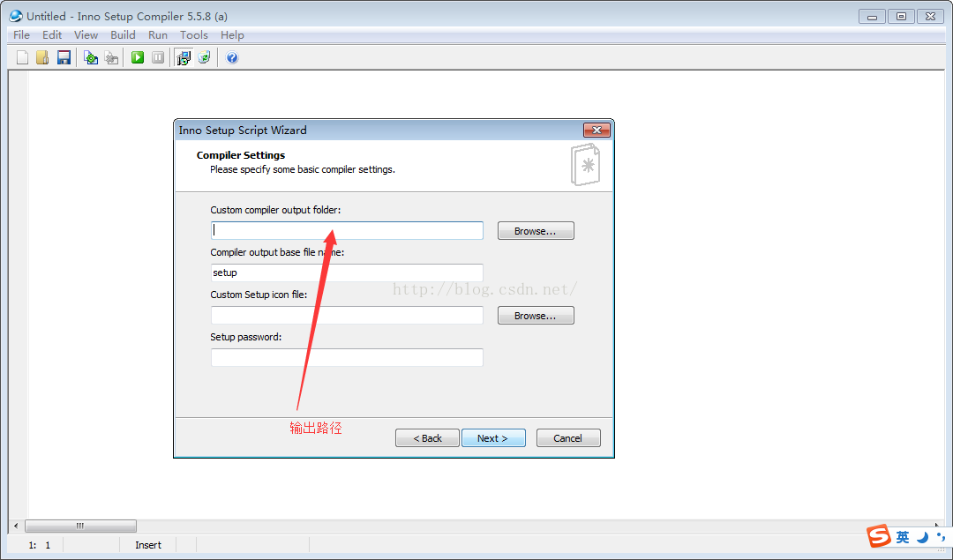The width and height of the screenshot is (953, 560).
Task: Open the File menu
Action: point(22,35)
